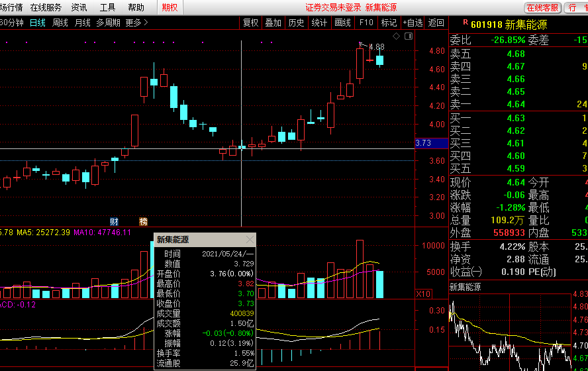
Task: Switch to 日线 daily chart
Action: pos(38,23)
